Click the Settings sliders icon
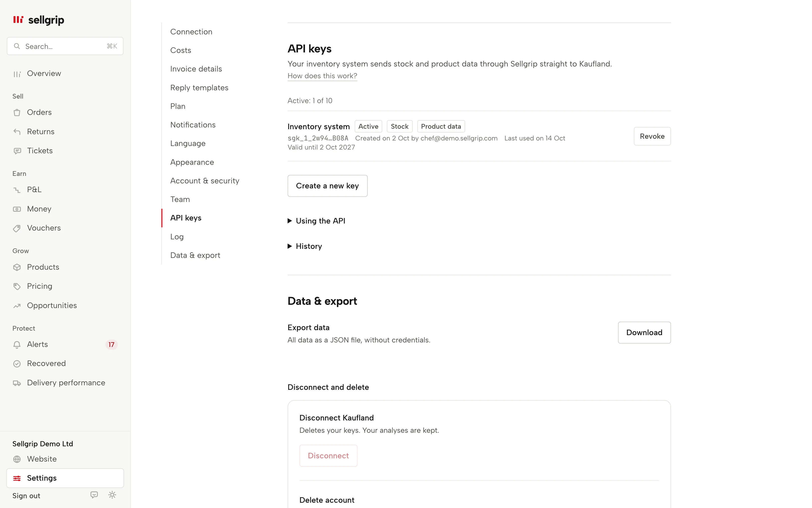 pos(17,478)
